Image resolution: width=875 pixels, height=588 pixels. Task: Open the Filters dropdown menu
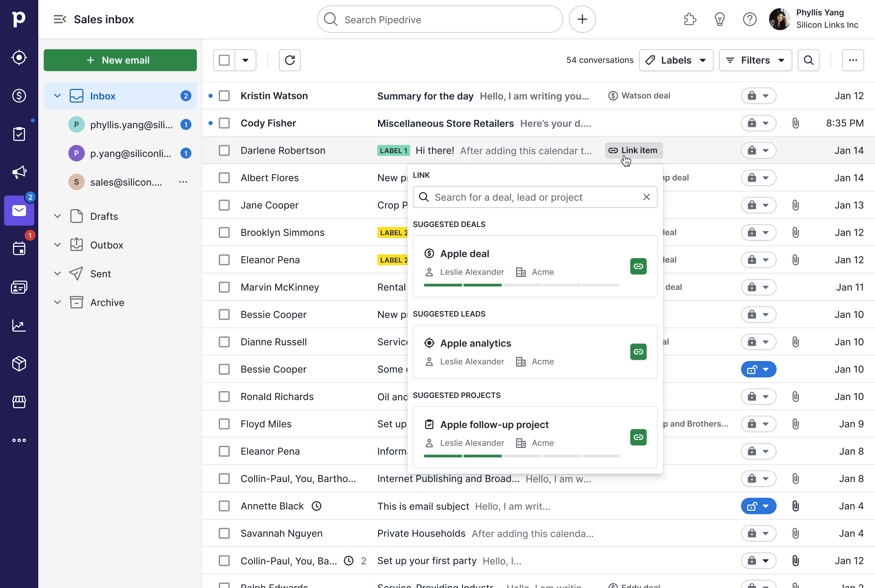(x=755, y=61)
